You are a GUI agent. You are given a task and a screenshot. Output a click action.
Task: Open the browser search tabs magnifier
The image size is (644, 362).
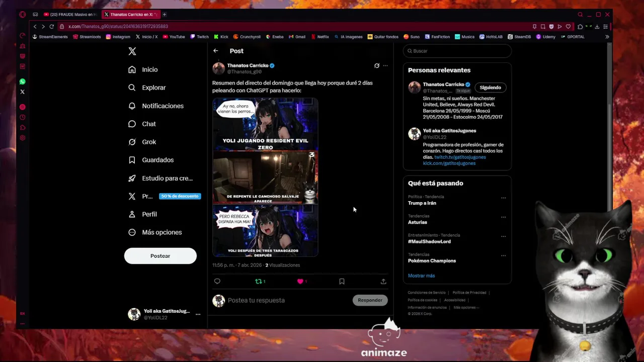click(x=580, y=15)
